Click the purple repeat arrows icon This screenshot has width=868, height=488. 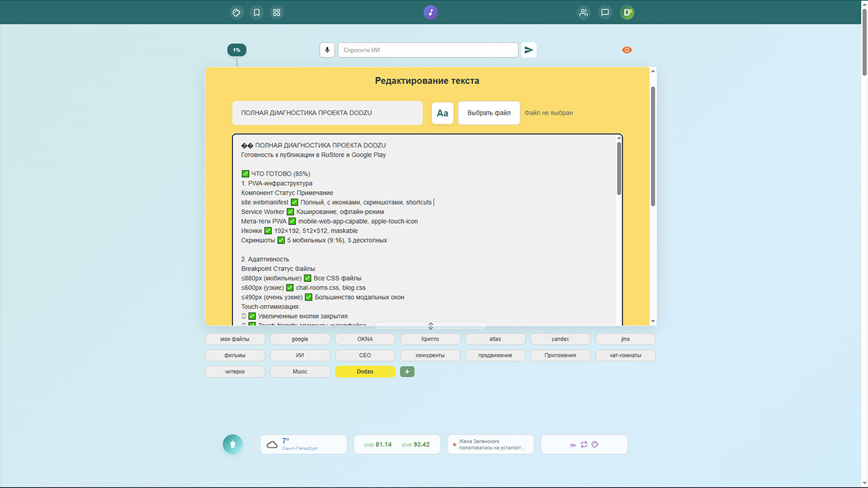(x=584, y=445)
